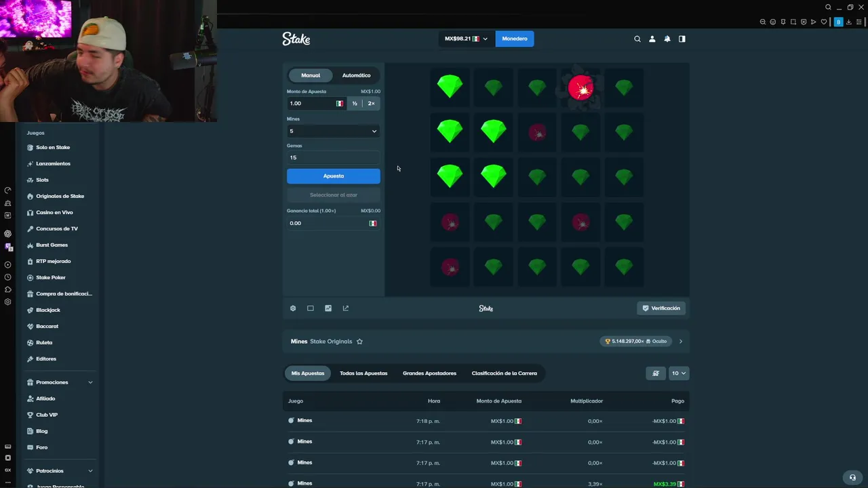This screenshot has width=868, height=488.
Task: Open the Mines count dropdown showing 5
Action: point(333,131)
